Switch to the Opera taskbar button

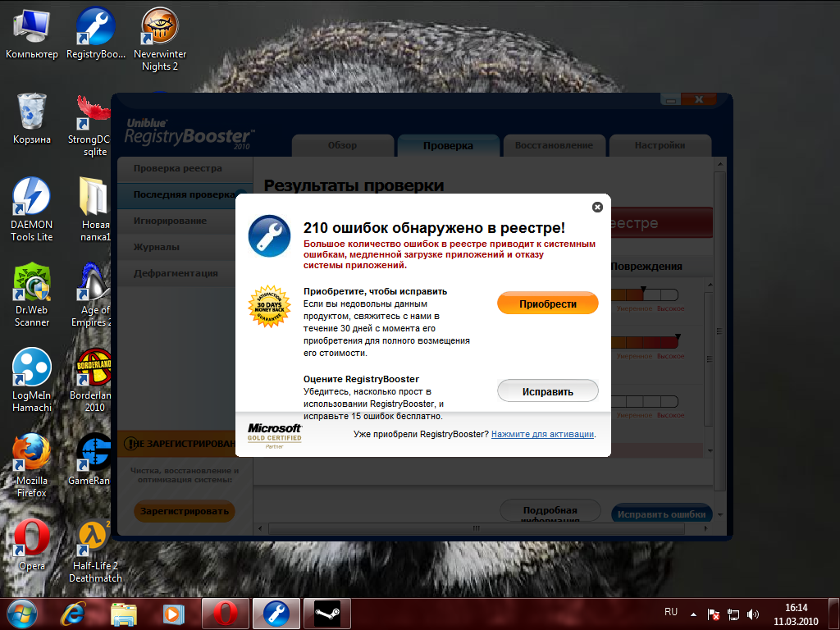pos(225,614)
